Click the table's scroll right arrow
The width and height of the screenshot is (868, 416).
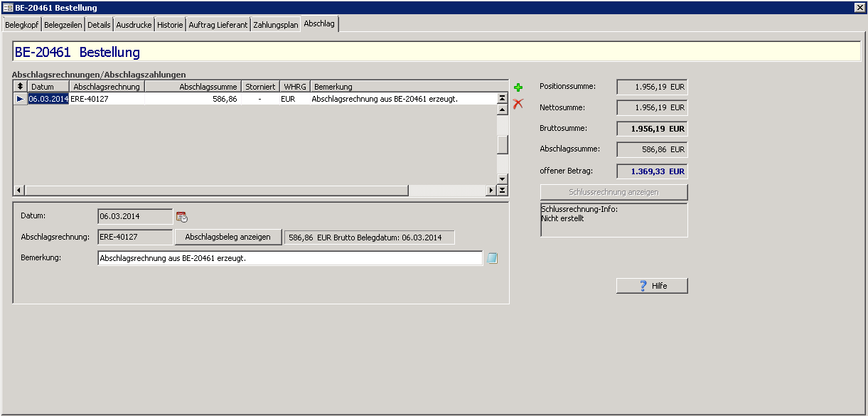click(x=491, y=190)
